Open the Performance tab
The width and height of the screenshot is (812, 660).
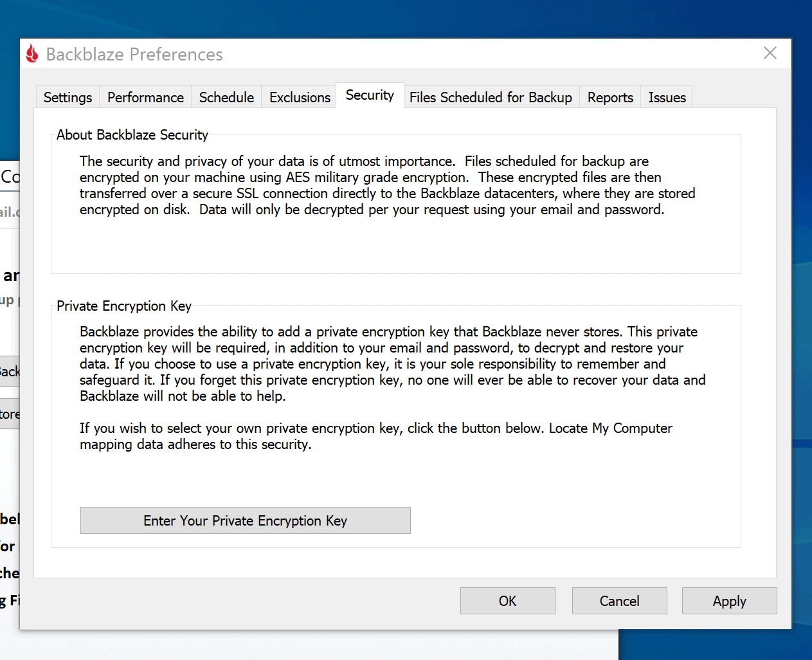point(145,97)
